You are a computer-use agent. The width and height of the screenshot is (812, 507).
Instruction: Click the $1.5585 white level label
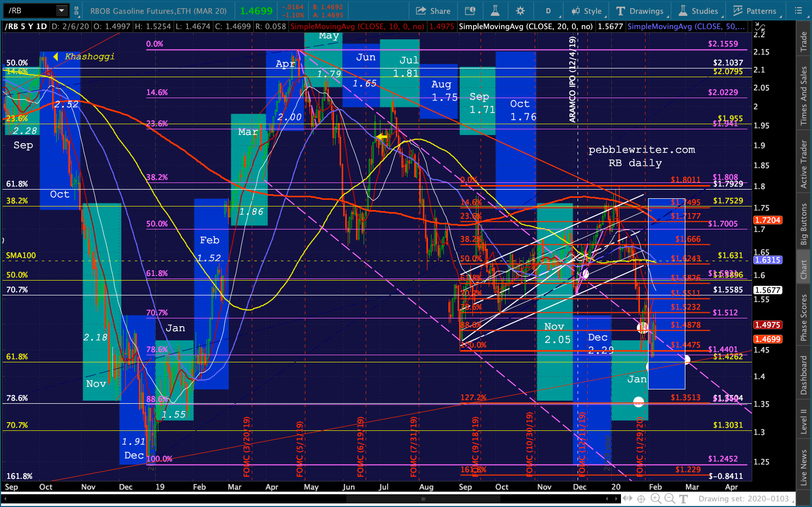(x=728, y=290)
